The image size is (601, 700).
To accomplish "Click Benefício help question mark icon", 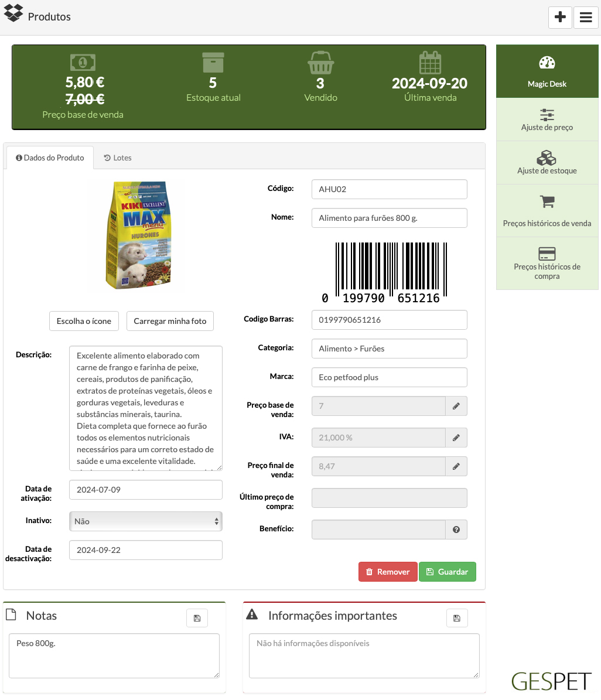I will pos(456,530).
